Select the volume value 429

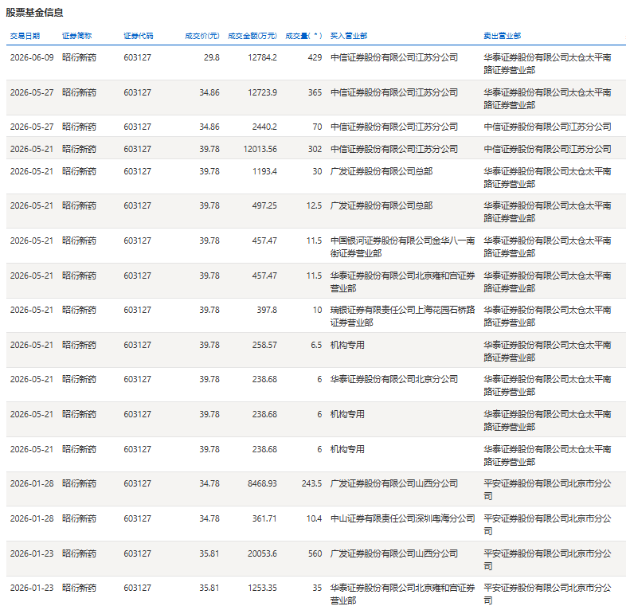(x=315, y=57)
